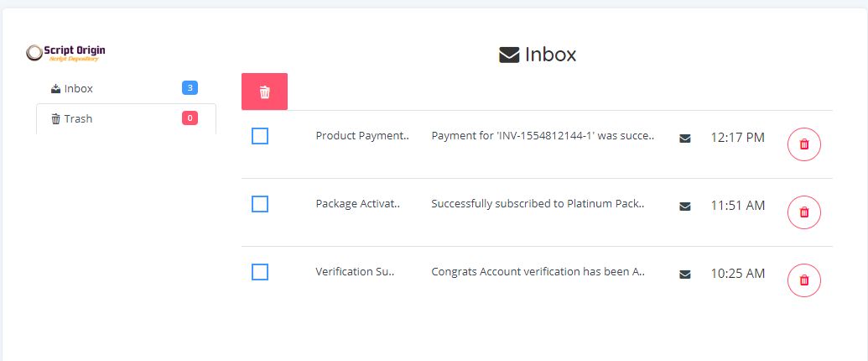Image resolution: width=868 pixels, height=361 pixels.
Task: Open 'Congrats Account verification' message text
Action: click(537, 272)
